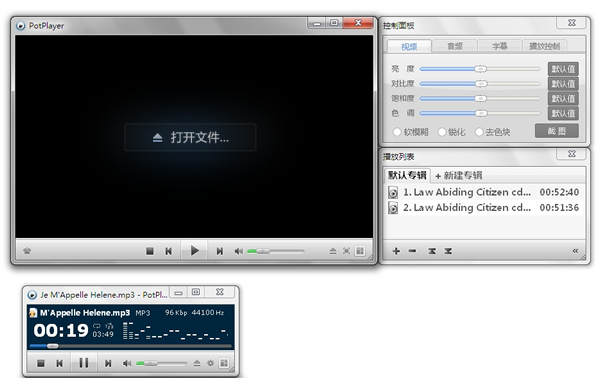Adjust the 亮度 brightness slider

(480, 69)
